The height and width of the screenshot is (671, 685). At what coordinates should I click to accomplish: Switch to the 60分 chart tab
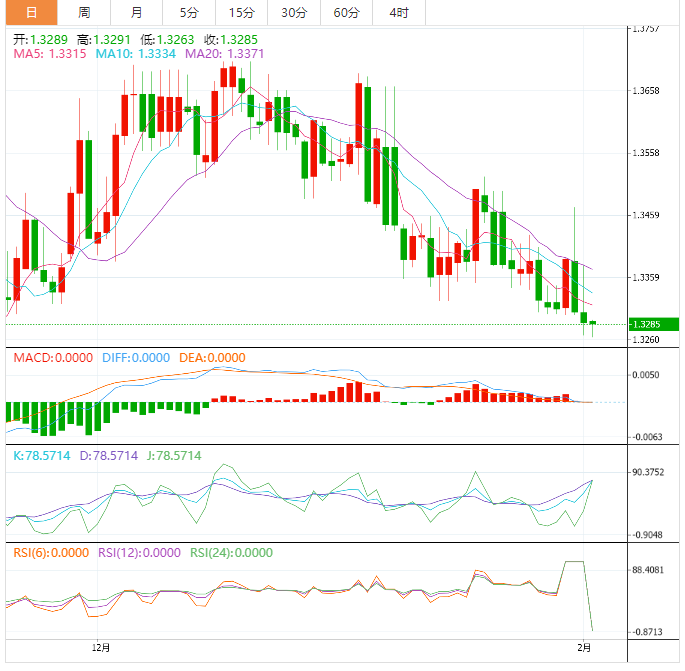pos(346,13)
